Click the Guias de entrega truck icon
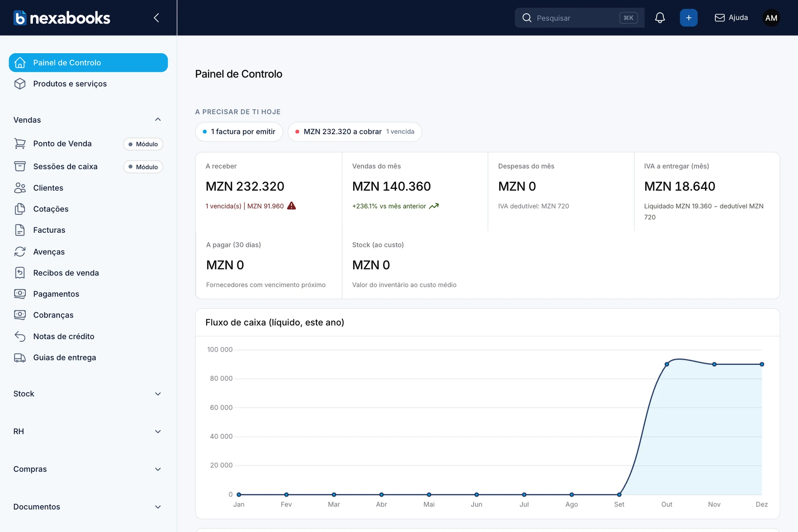Screen dimensions: 798x532 tap(20, 358)
